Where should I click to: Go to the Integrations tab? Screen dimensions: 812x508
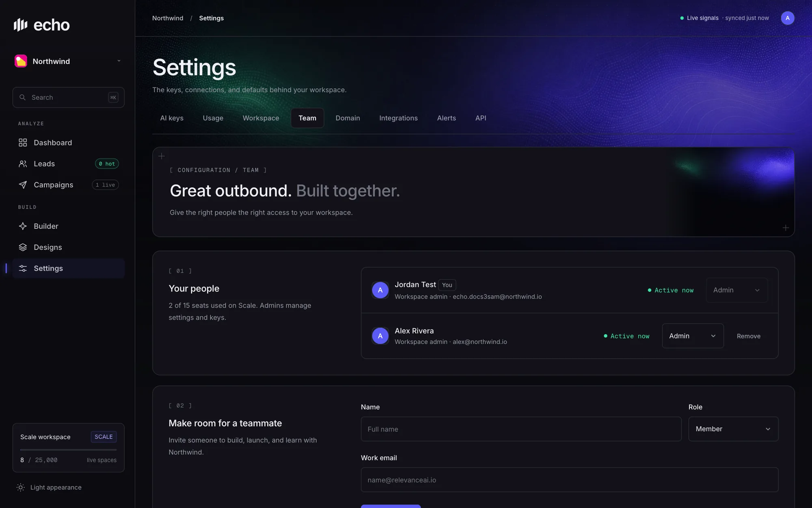tap(398, 118)
